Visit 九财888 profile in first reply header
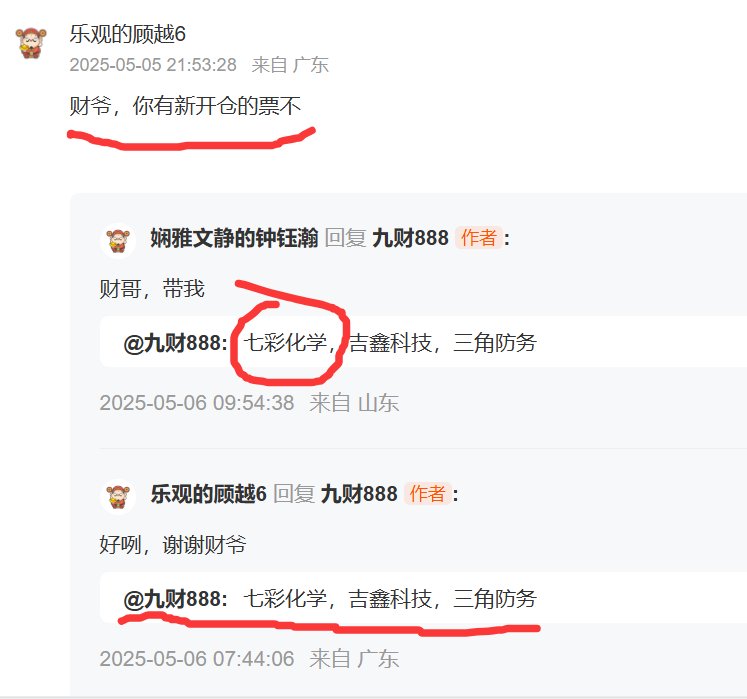747x699 pixels. click(410, 238)
